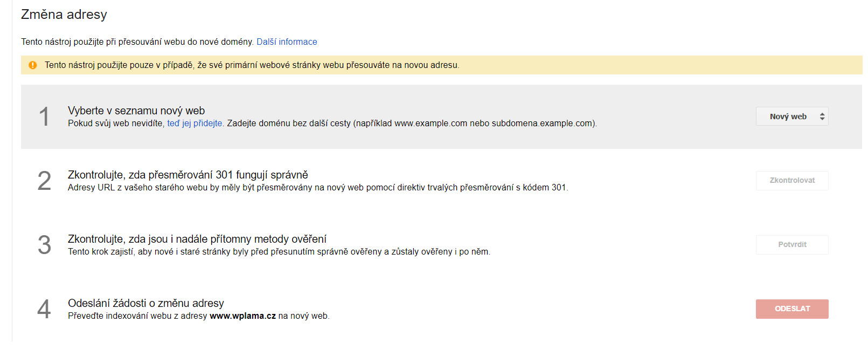Click the "Vyberte v seznamu nový web" heading
Viewport: 868px width, 356px height.
136,111
